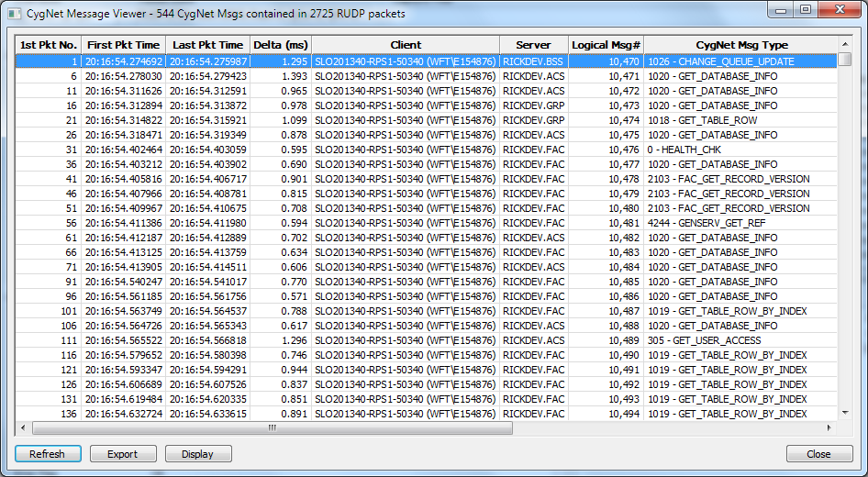Click the Delta (ms) column header
This screenshot has height=477, width=868.
click(280, 45)
